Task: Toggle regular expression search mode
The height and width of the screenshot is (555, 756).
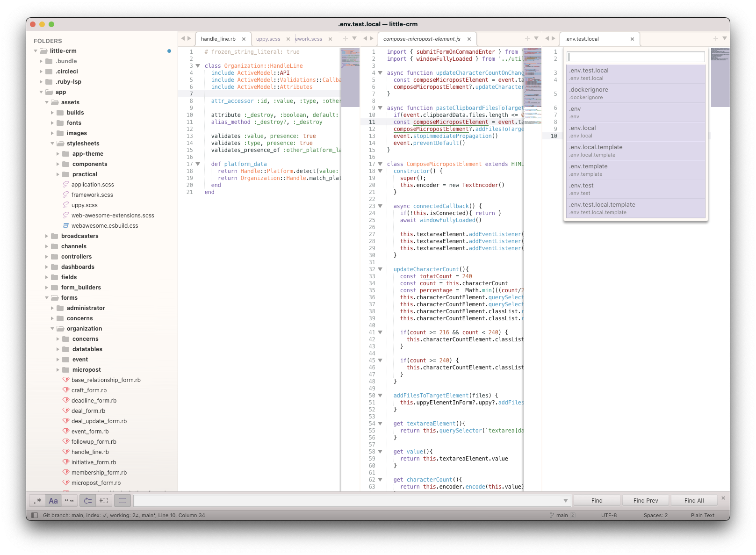Action: (38, 501)
